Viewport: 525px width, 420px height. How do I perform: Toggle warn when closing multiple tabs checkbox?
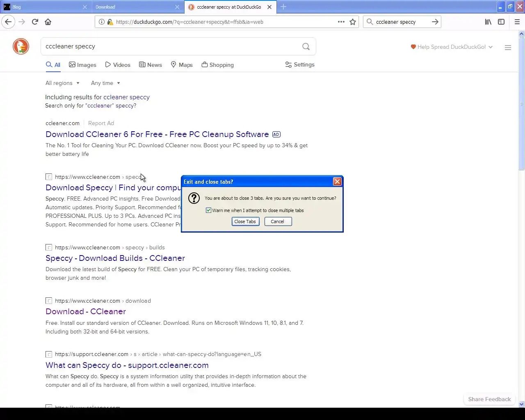coord(208,210)
